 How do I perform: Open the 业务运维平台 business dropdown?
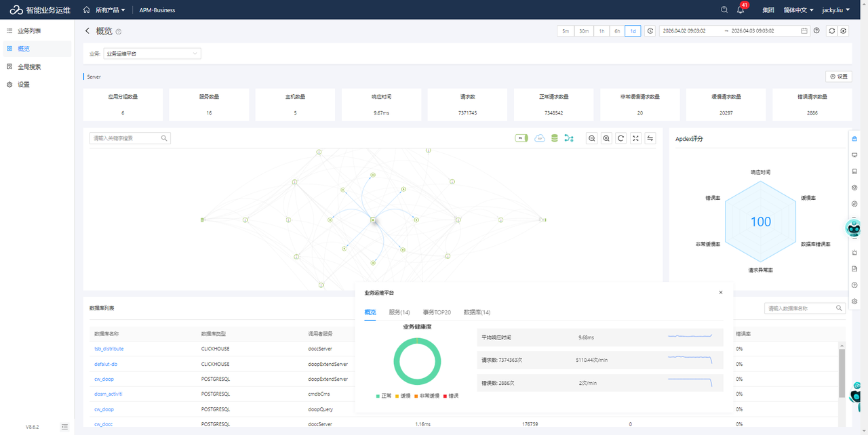[x=153, y=54]
